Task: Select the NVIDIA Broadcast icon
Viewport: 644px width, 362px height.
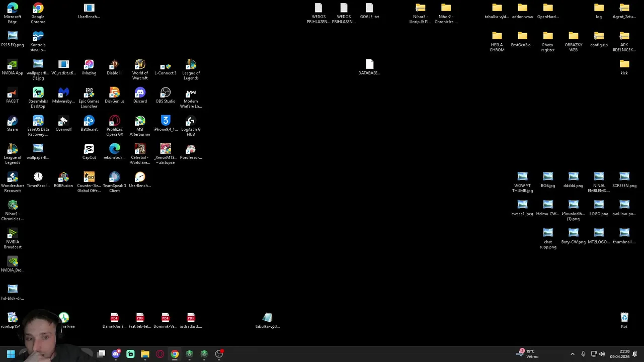Action: pos(13,239)
